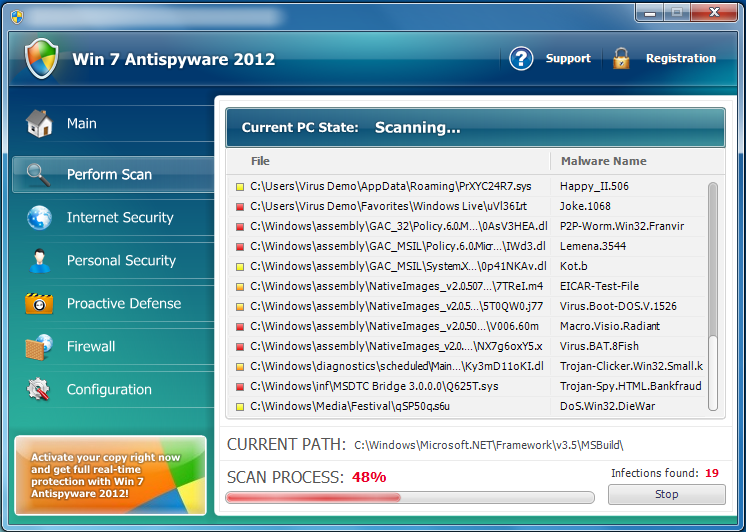
Task: Select the Happy_II.506 malware entry
Action: click(594, 187)
